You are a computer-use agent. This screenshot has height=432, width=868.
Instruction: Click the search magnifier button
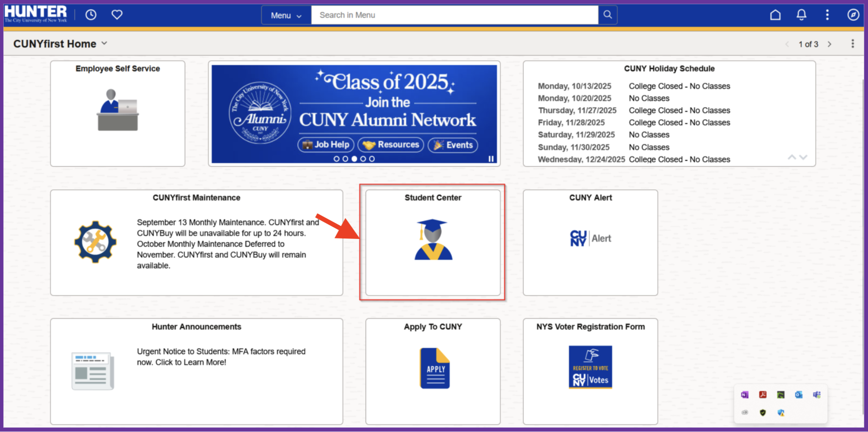tap(607, 15)
